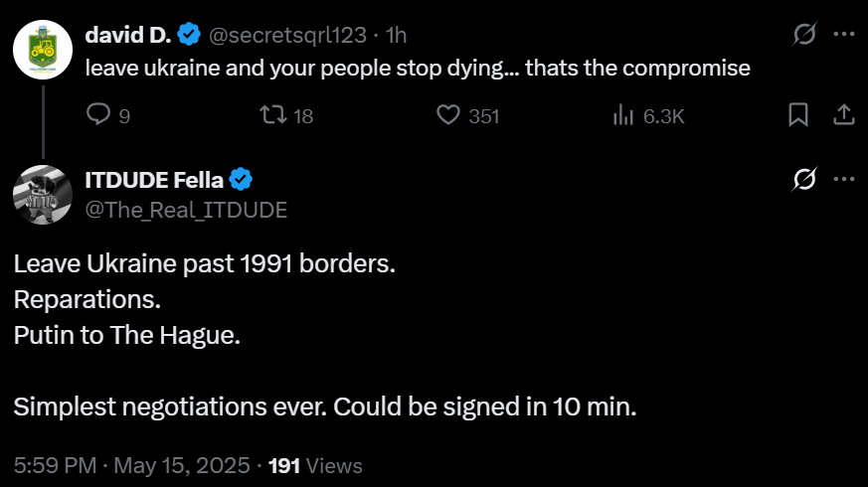Click the Grok icon on ITDUDE Fella's post

click(x=803, y=180)
